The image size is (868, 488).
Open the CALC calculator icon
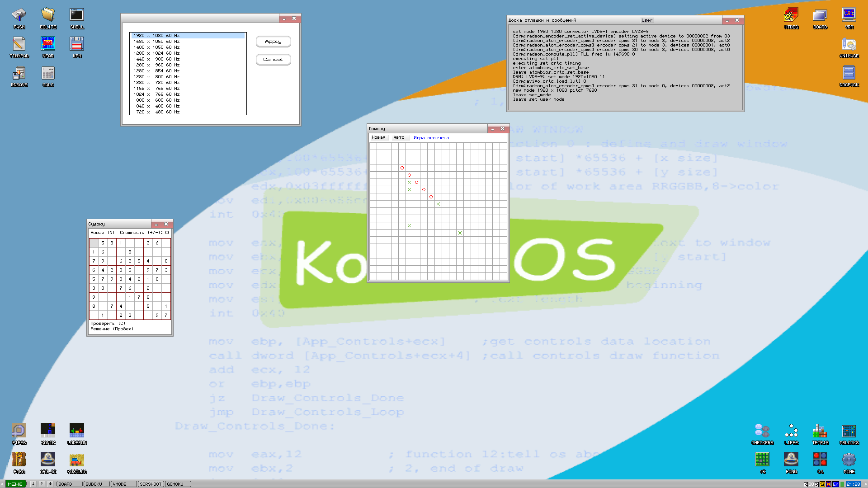pos(48,76)
